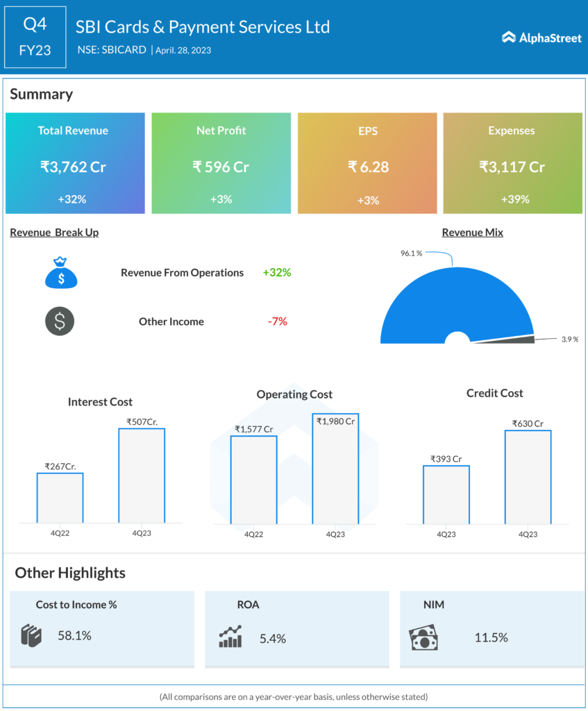Click the SBI Cards & Payment Services title

[203, 27]
